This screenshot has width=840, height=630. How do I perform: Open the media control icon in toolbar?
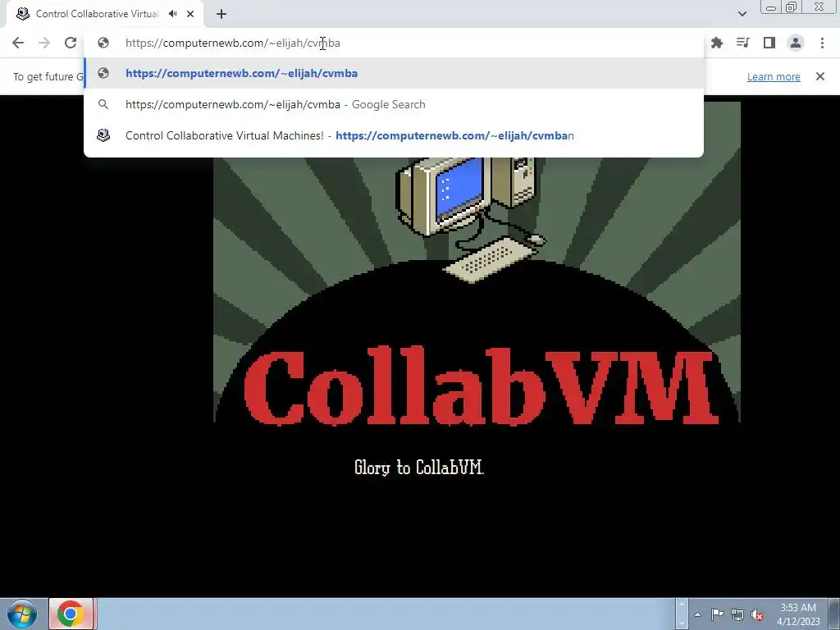[743, 43]
